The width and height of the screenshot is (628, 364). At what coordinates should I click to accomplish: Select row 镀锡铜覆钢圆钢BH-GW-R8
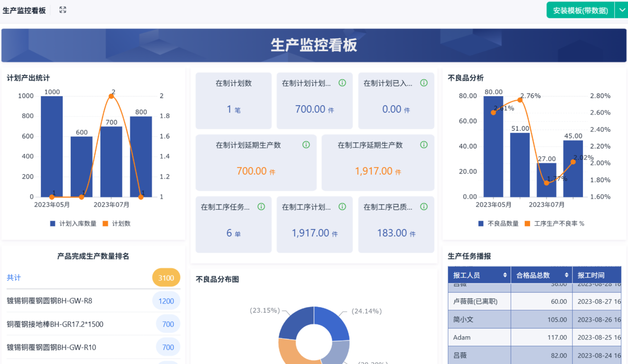(x=93, y=301)
